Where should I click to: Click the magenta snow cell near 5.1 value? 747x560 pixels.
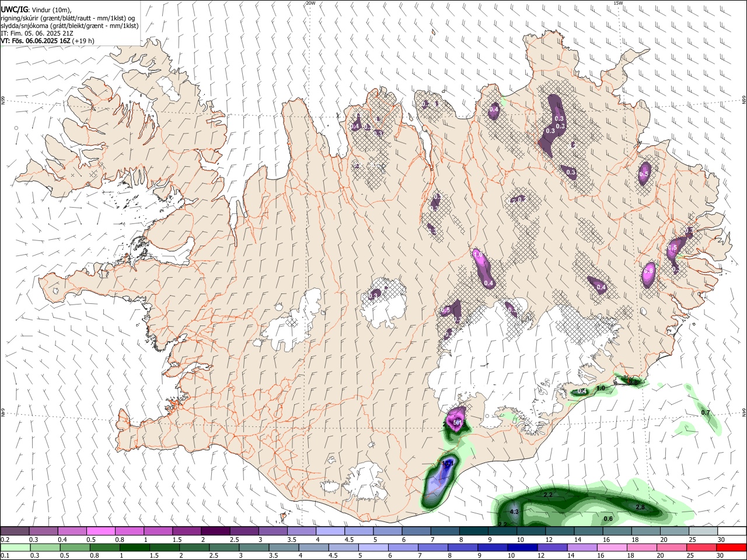pyautogui.click(x=456, y=418)
